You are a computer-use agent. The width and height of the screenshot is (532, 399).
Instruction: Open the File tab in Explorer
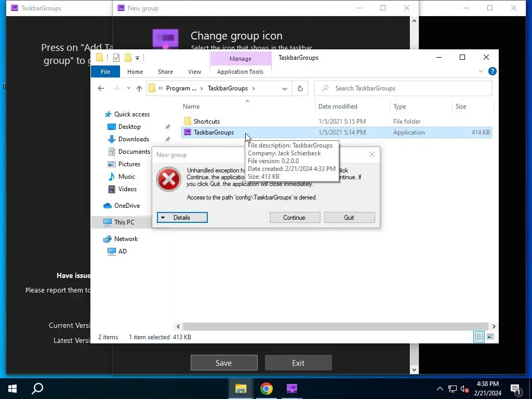coord(105,72)
